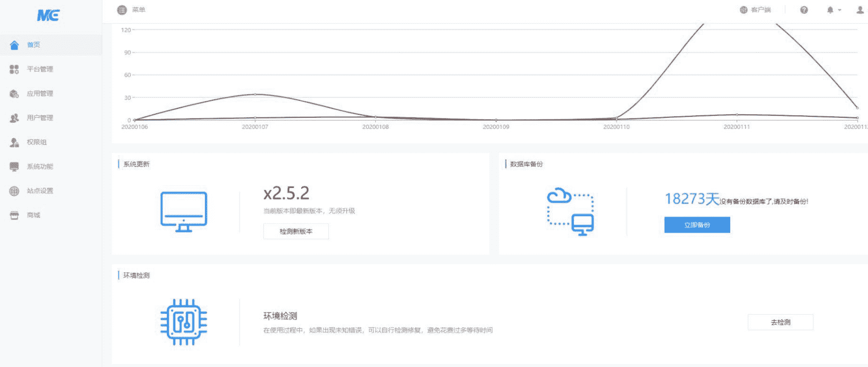Open the 应用管理 menu item
Image resolution: width=868 pixels, height=367 pixels.
tap(51, 94)
